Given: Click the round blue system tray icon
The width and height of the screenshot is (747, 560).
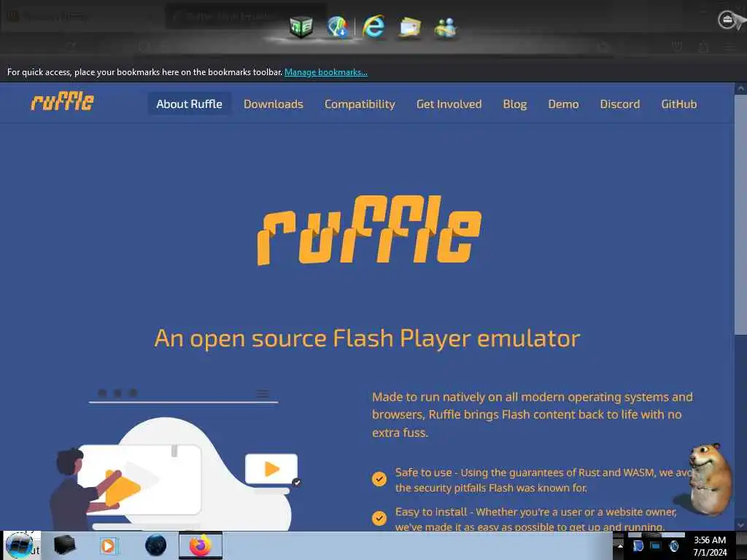Looking at the screenshot, I should [673, 545].
